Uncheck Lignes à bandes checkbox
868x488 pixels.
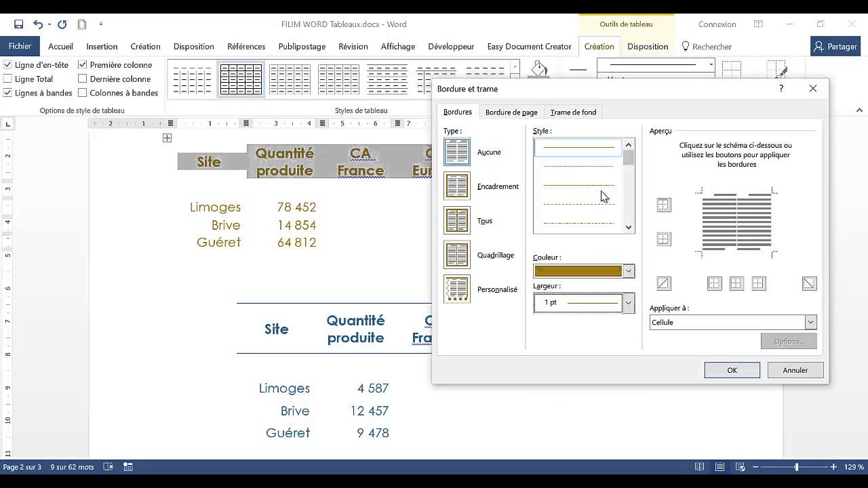[x=7, y=93]
